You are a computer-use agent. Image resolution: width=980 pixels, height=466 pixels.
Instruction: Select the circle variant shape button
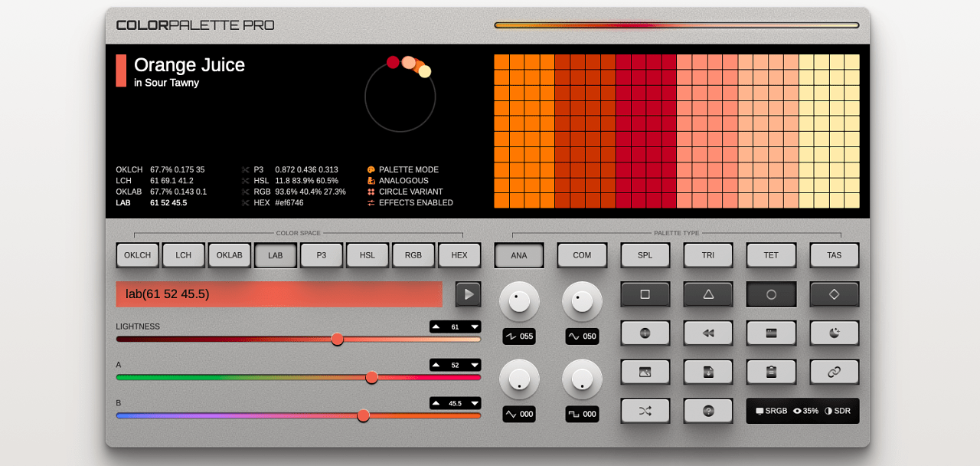[x=771, y=294]
